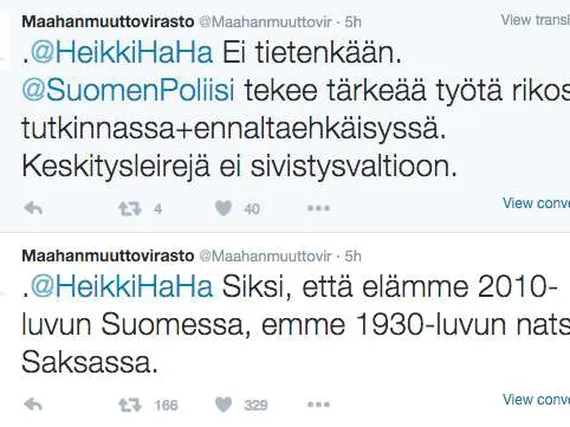The width and height of the screenshot is (570, 427).
Task: View conversation for the first tweet
Action: (x=536, y=203)
